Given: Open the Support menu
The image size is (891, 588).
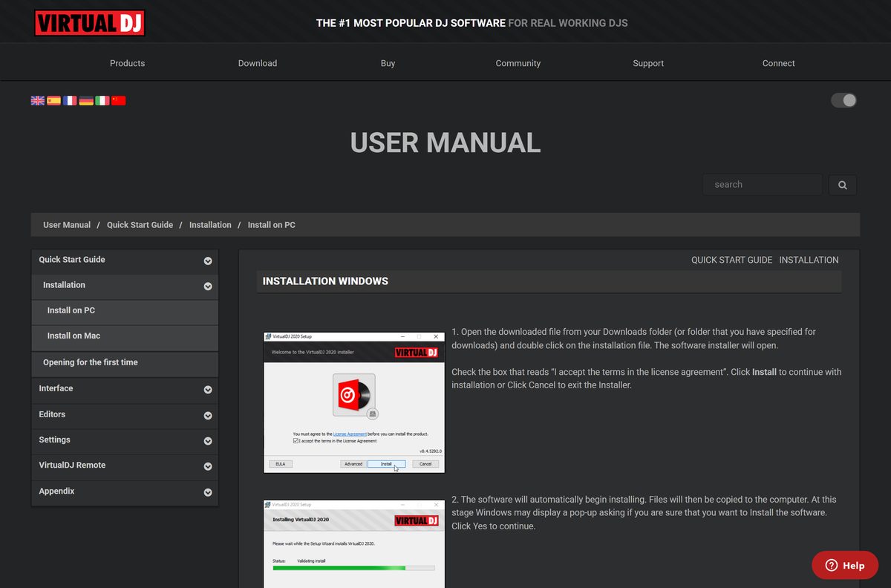Looking at the screenshot, I should (648, 63).
